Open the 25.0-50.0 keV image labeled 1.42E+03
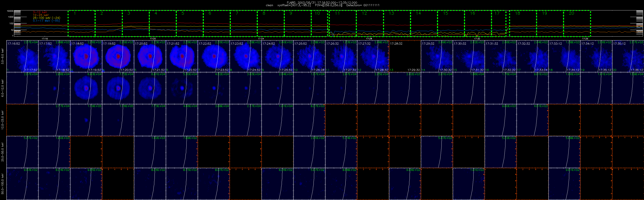644x200 pixels. coord(150,152)
